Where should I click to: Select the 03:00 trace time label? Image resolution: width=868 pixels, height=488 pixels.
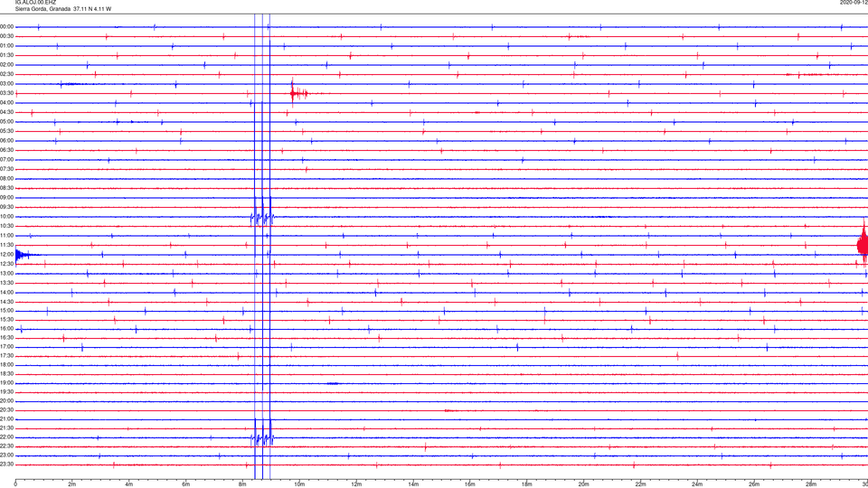coord(7,84)
